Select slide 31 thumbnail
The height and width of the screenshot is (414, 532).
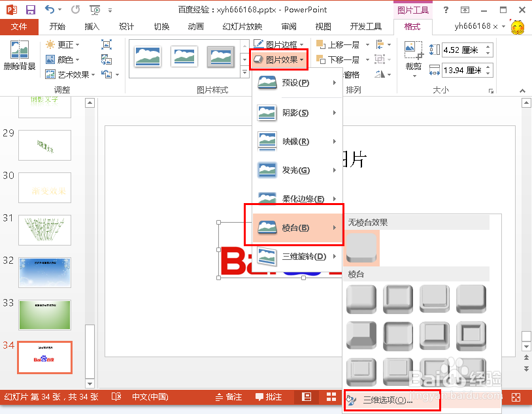(x=45, y=231)
